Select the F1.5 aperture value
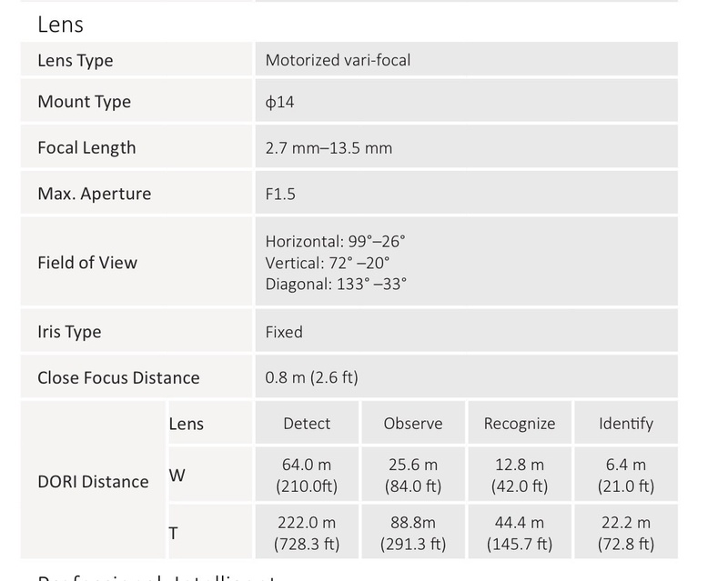This screenshot has height=581, width=728. [x=280, y=194]
